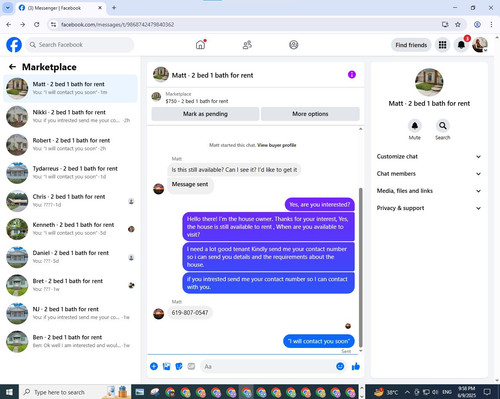Open a new browser tab
The height and width of the screenshot is (399, 500).
tap(114, 8)
